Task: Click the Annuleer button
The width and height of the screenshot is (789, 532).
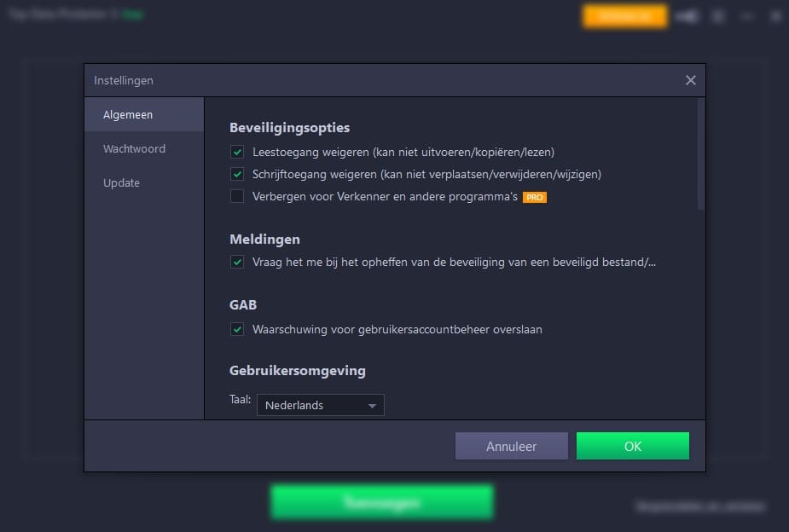Action: [512, 446]
